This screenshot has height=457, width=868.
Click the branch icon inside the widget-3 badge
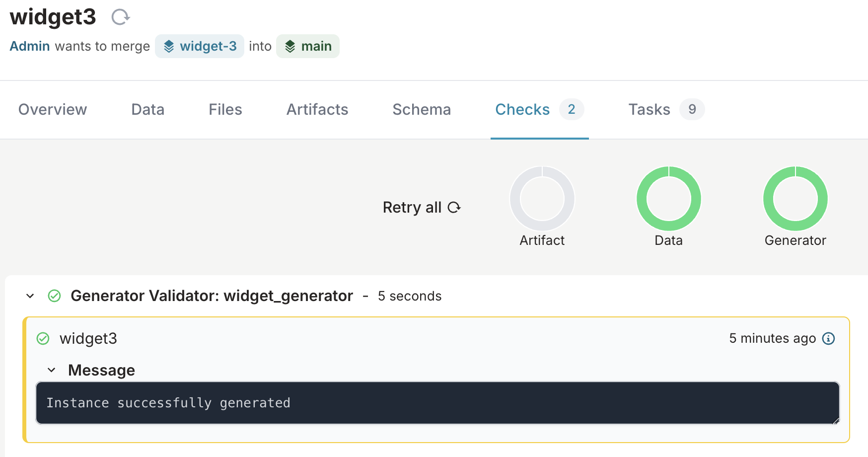pyautogui.click(x=169, y=46)
